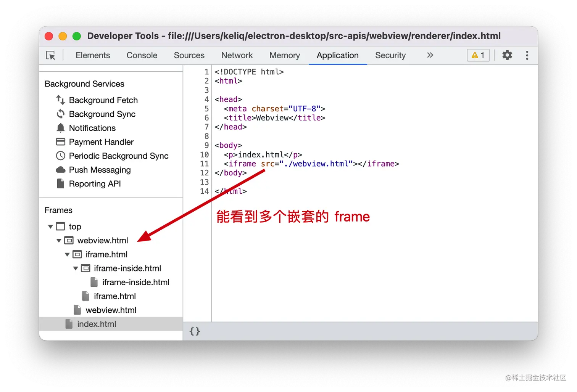Switch to the Elements tab
Screen dimensions: 577x392
[x=93, y=55]
